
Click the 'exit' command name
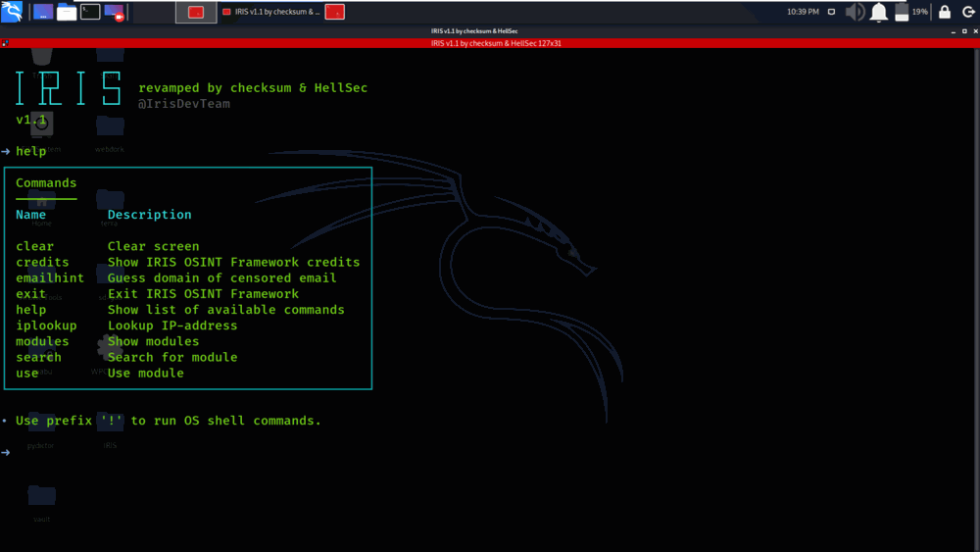(31, 294)
